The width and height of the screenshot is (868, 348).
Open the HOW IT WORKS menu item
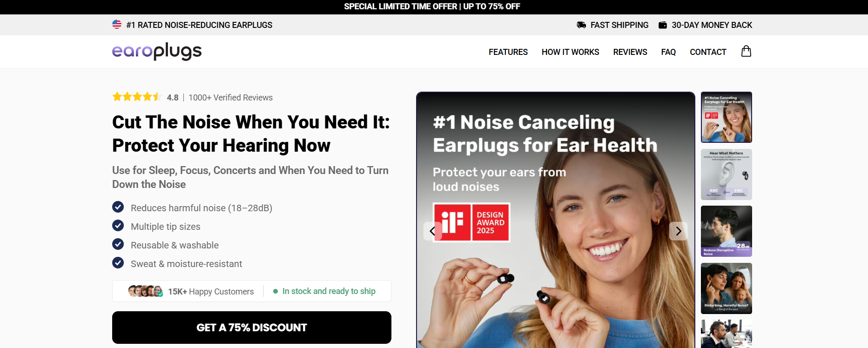coord(570,52)
